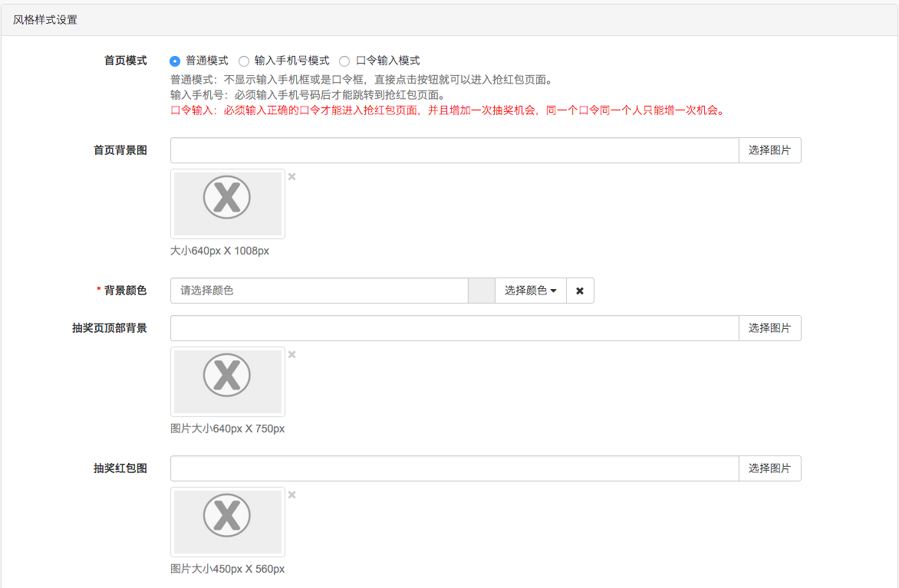Image resolution: width=899 pixels, height=588 pixels.
Task: Open the 选择颜色 dropdown
Action: (x=531, y=291)
